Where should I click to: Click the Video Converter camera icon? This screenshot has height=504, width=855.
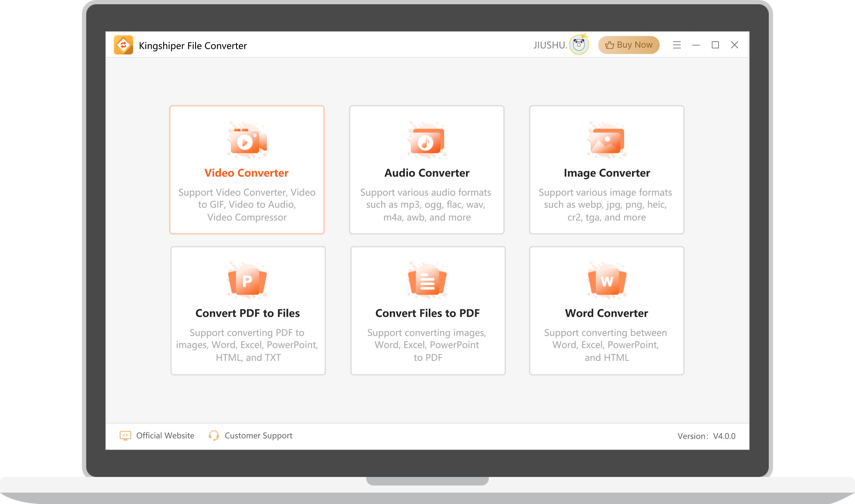[x=247, y=140]
